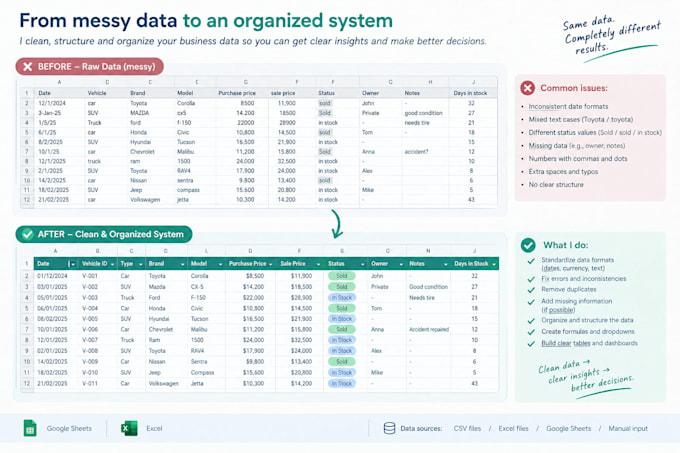Open the Purchase Price filter dropdown
The width and height of the screenshot is (680, 453).
click(271, 264)
